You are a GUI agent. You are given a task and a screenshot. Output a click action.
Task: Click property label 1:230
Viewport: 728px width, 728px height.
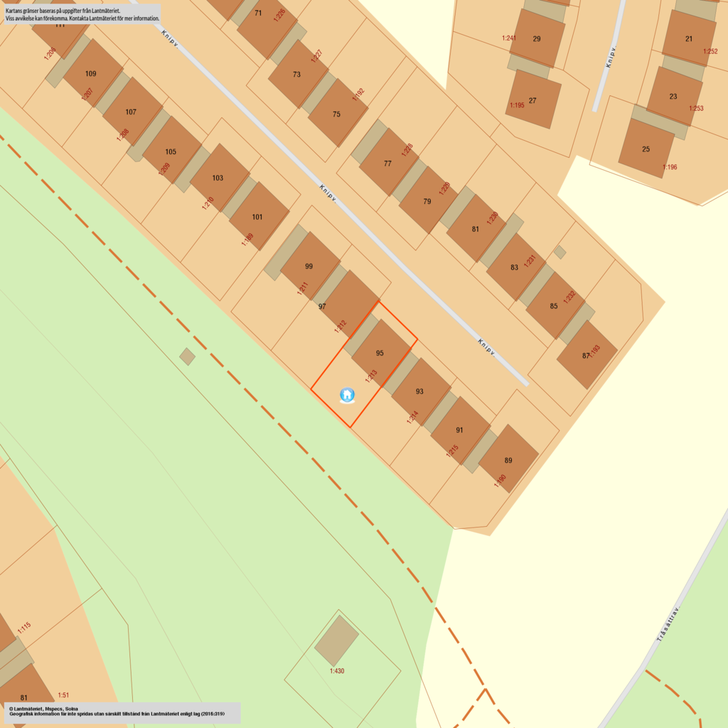pos(493,218)
